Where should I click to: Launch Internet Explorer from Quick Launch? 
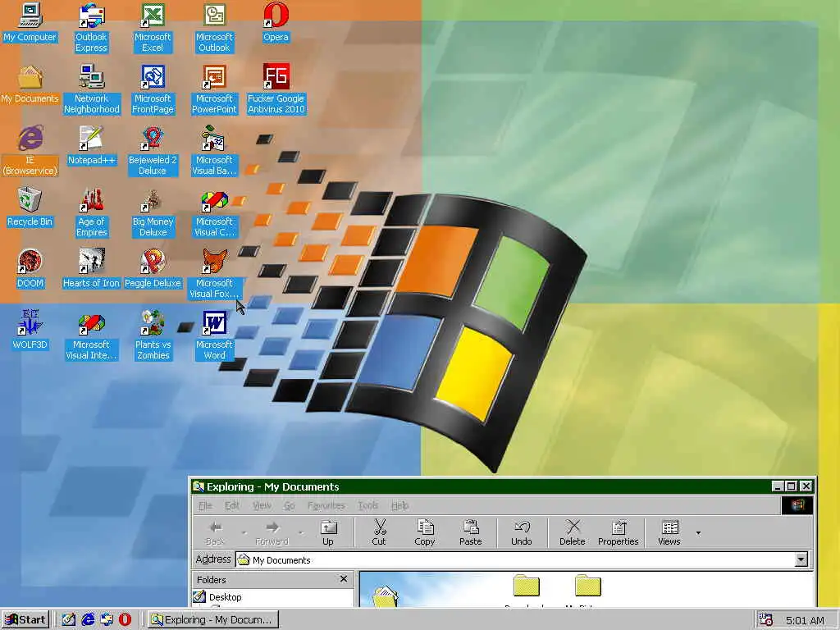pyautogui.click(x=87, y=620)
